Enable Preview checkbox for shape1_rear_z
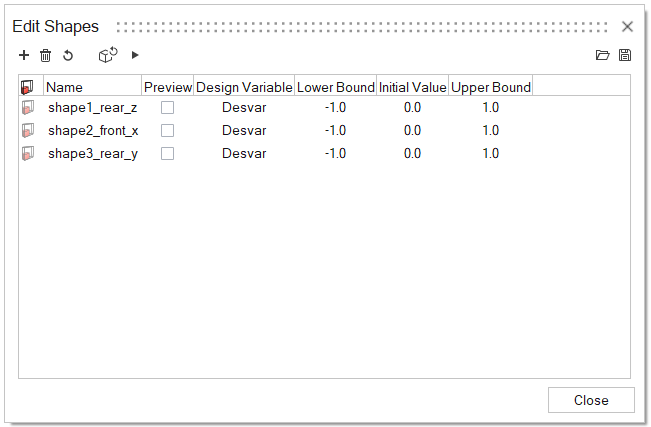Image resolution: width=651 pixels, height=427 pixels. pyautogui.click(x=168, y=107)
